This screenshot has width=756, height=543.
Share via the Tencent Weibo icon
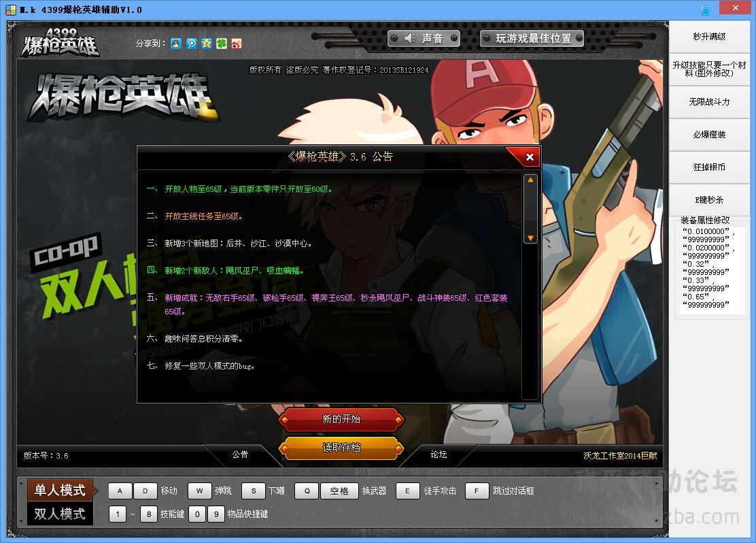pyautogui.click(x=192, y=44)
